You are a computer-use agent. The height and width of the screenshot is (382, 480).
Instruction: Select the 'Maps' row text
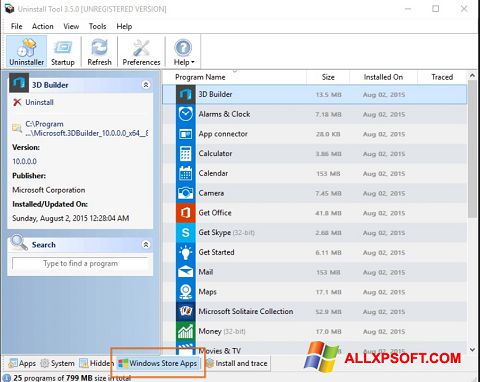coord(207,292)
